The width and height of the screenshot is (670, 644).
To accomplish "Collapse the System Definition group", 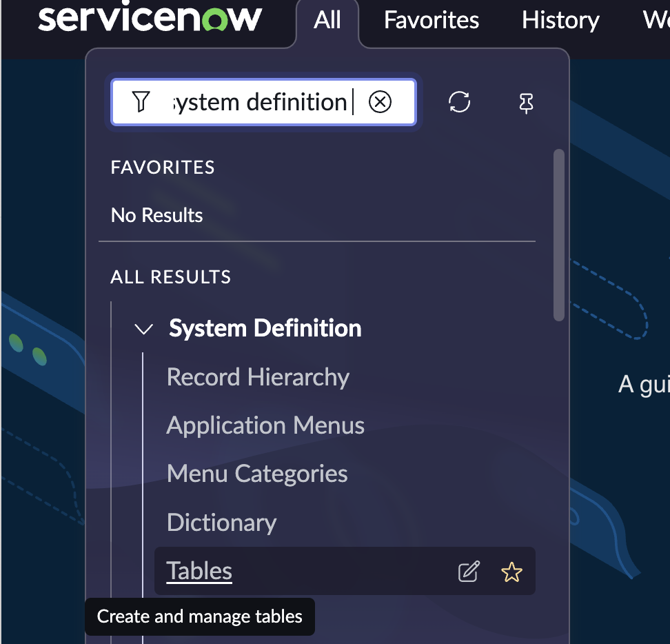I will coord(143,329).
